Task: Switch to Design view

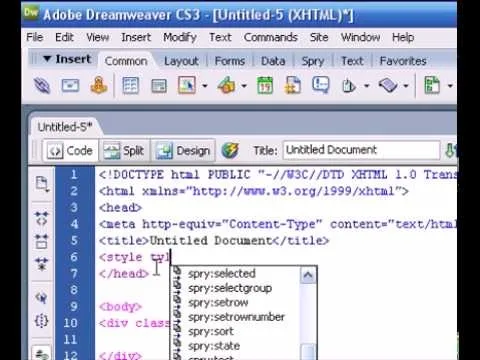Action: click(183, 151)
